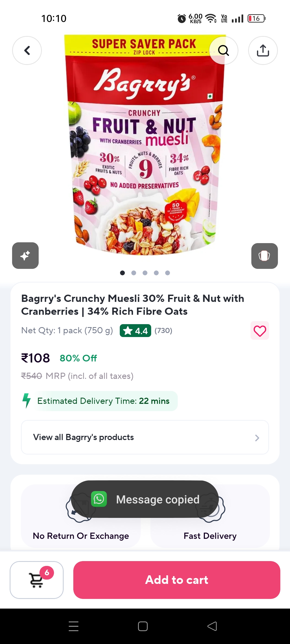Tap the 4.4 star rating badge
This screenshot has height=644, width=290.
pos(135,331)
